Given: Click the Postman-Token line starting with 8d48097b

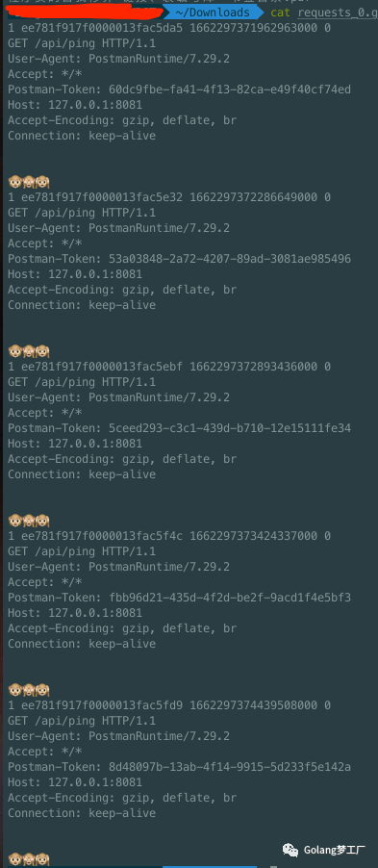Looking at the screenshot, I should [179, 767].
